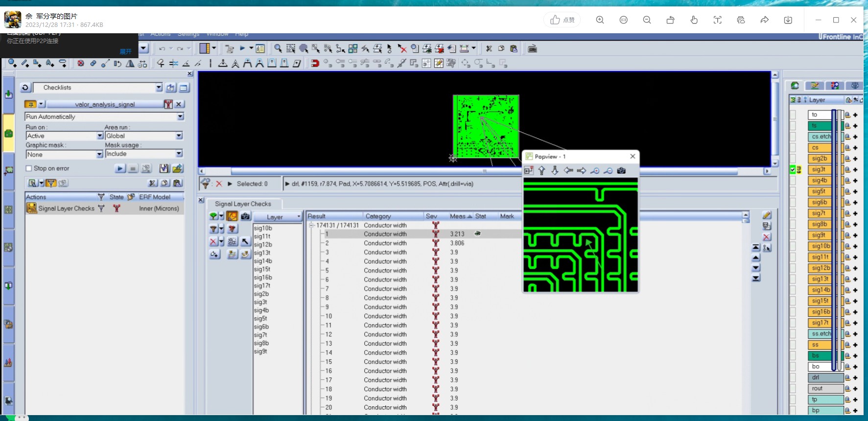Check the visibility box for layer sig5t
Screen dimensions: 868x421
pyautogui.click(x=793, y=191)
